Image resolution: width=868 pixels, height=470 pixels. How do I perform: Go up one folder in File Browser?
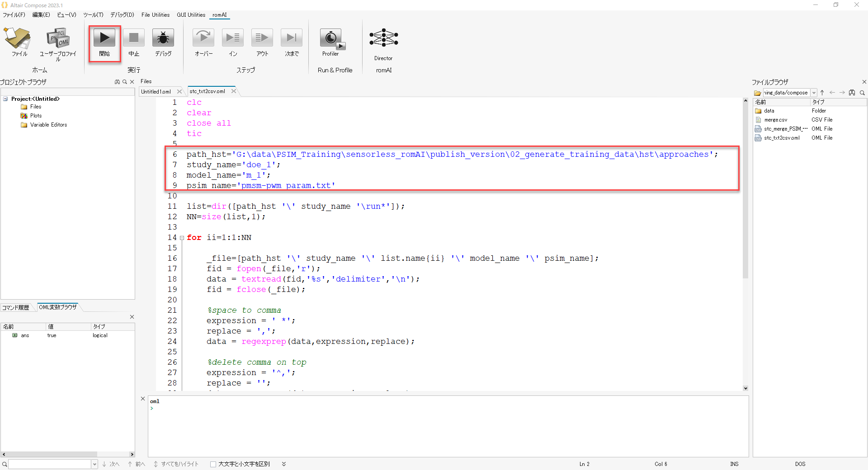[x=822, y=93]
